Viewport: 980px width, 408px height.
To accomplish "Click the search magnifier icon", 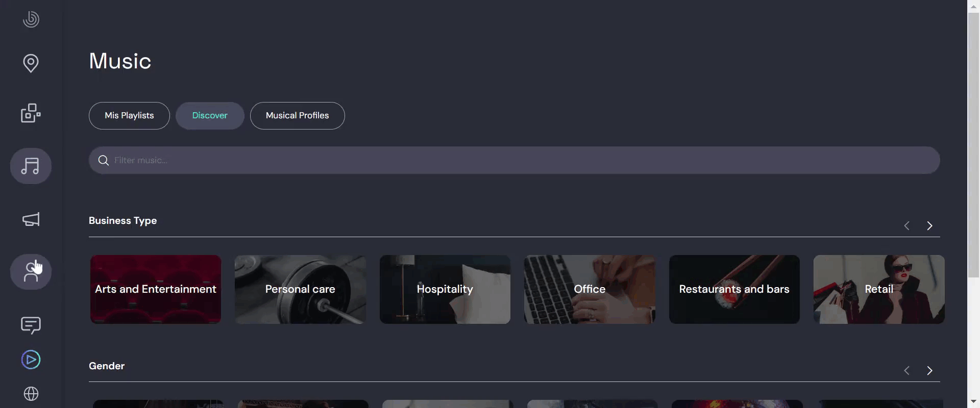I will [104, 161].
